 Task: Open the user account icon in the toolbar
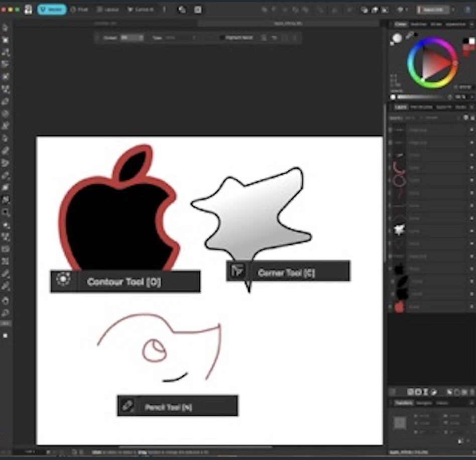(x=469, y=10)
